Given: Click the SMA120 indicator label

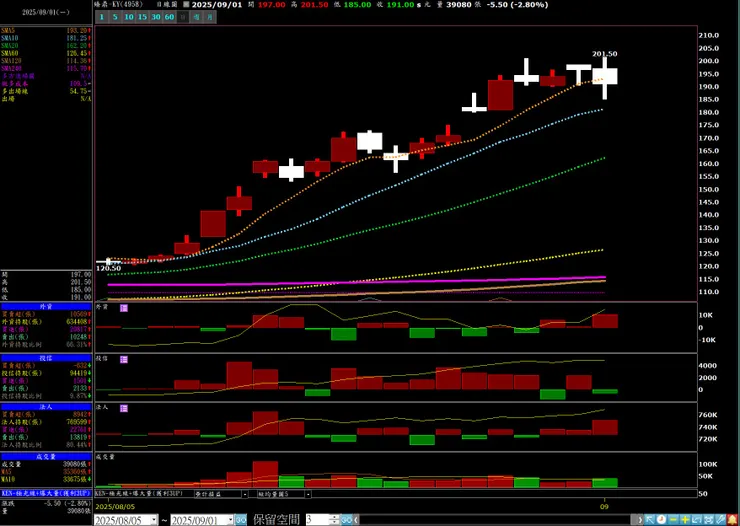Looking at the screenshot, I should [11, 60].
